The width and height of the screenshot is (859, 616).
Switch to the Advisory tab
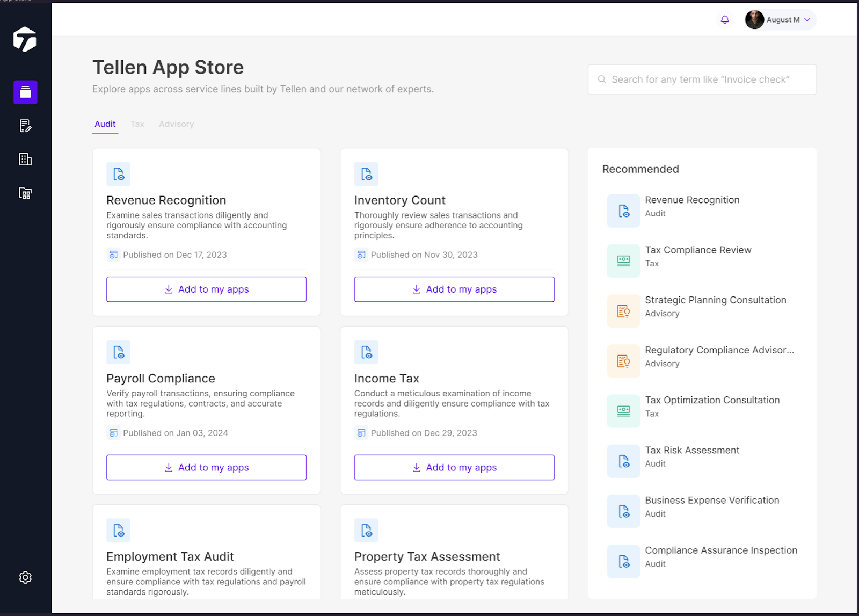[x=176, y=124]
